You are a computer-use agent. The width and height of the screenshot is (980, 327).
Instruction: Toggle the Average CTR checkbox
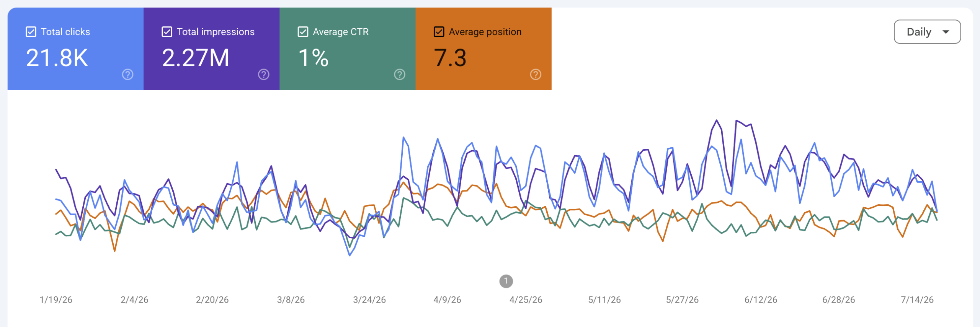(303, 32)
